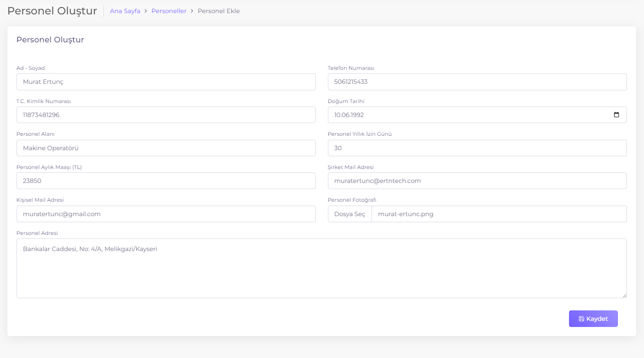Focus the Doğum Tarihi date field
644x358 pixels.
coord(467,115)
